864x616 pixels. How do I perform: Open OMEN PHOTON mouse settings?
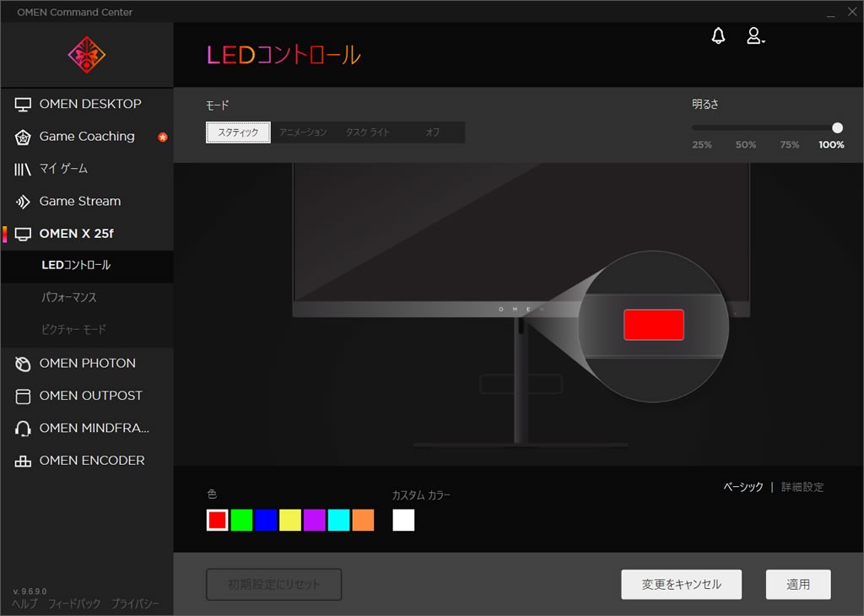[x=87, y=364]
